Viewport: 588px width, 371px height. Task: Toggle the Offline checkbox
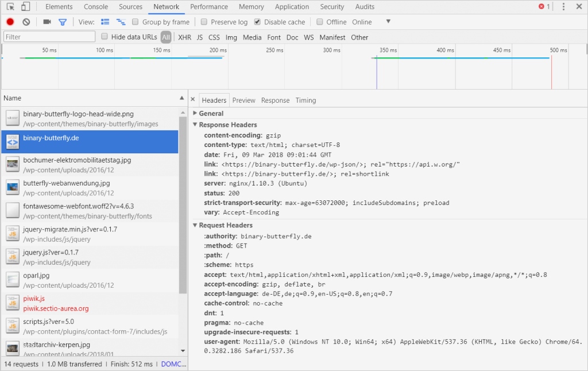[320, 21]
